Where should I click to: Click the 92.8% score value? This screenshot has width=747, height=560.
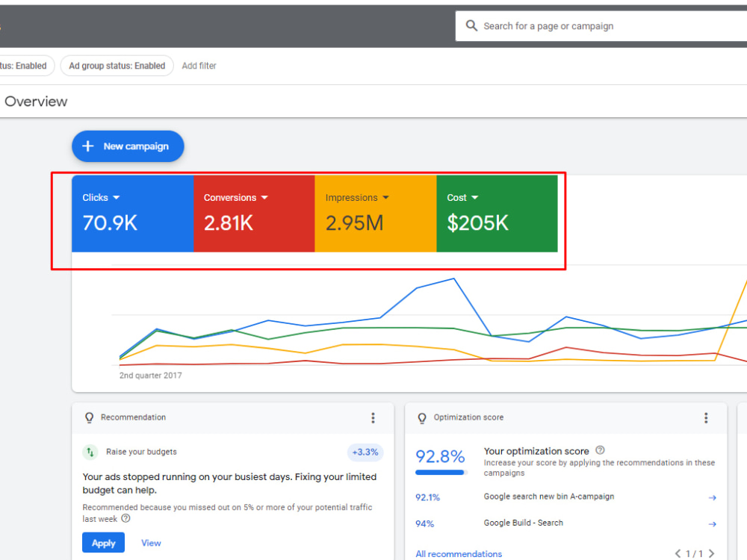pyautogui.click(x=440, y=456)
